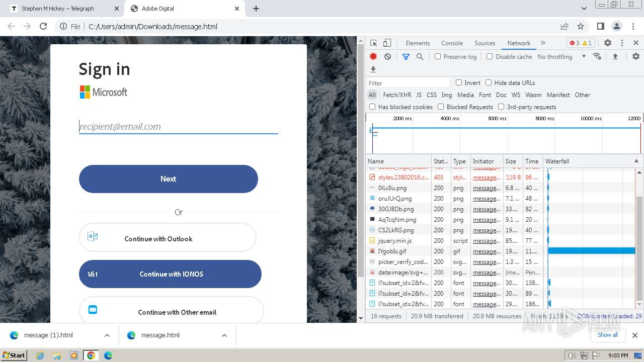Import HAR file upload icon

tap(615, 57)
